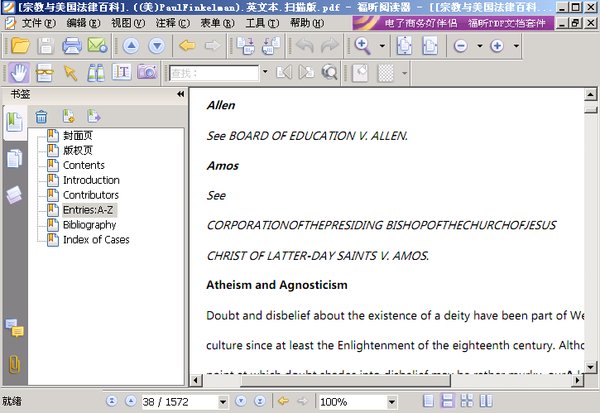Click the horizontal scrollbar thumb
This screenshot has height=413, width=600.
tap(346, 380)
